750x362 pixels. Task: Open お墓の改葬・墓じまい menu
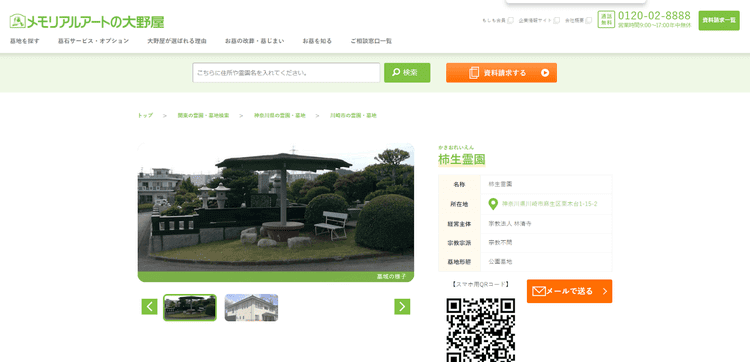(254, 41)
